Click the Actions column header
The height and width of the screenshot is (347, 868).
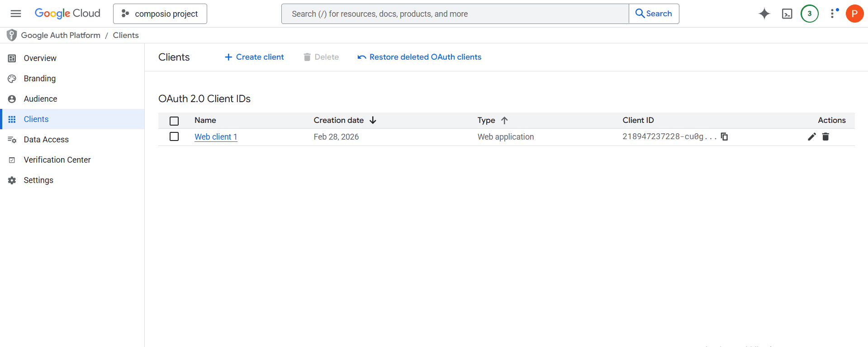tap(832, 120)
